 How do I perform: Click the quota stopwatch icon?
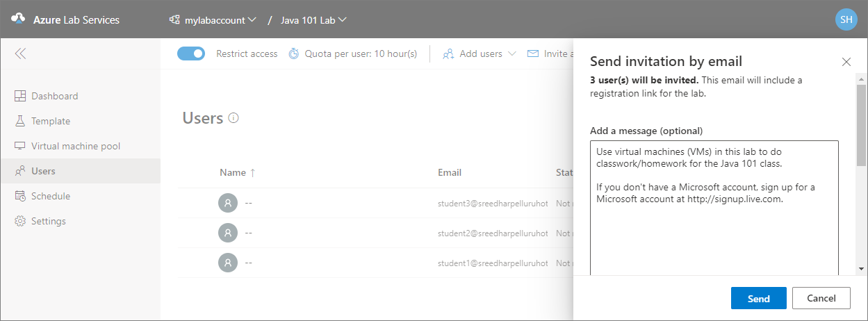coord(294,53)
